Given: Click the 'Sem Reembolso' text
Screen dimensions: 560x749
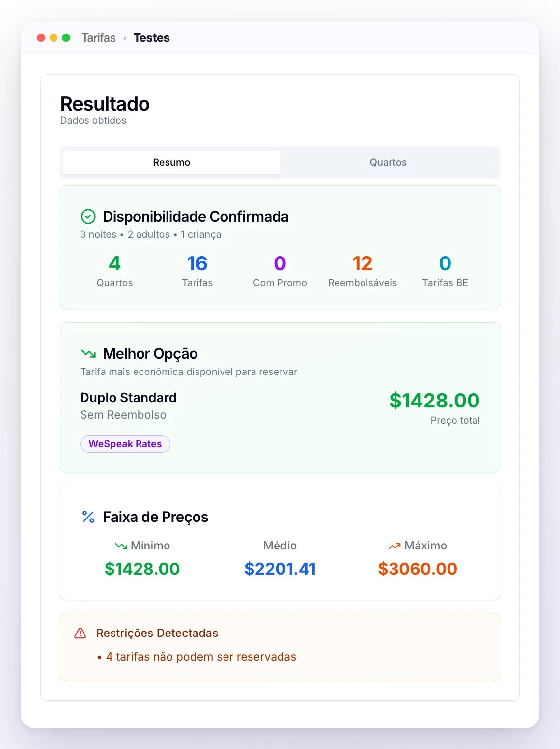Looking at the screenshot, I should click(x=123, y=415).
